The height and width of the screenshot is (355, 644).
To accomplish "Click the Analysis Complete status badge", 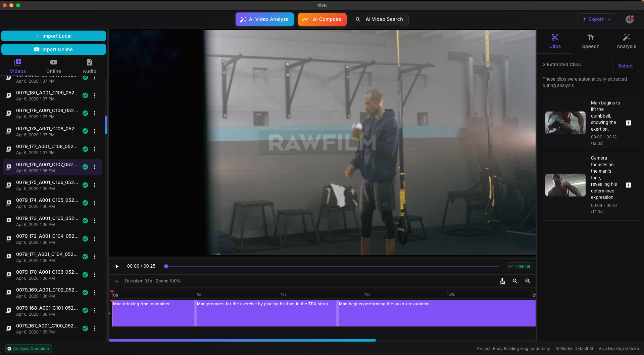I will 29,349.
